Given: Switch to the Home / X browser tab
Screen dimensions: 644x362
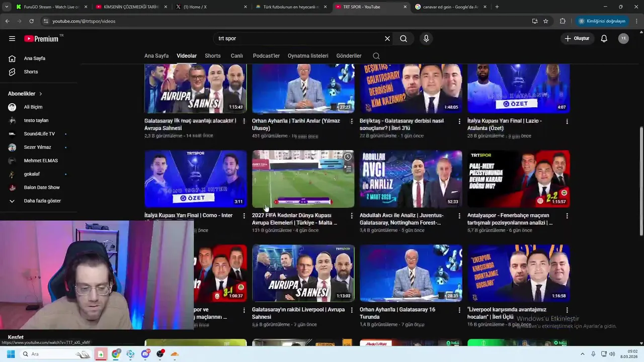Looking at the screenshot, I should (x=210, y=7).
